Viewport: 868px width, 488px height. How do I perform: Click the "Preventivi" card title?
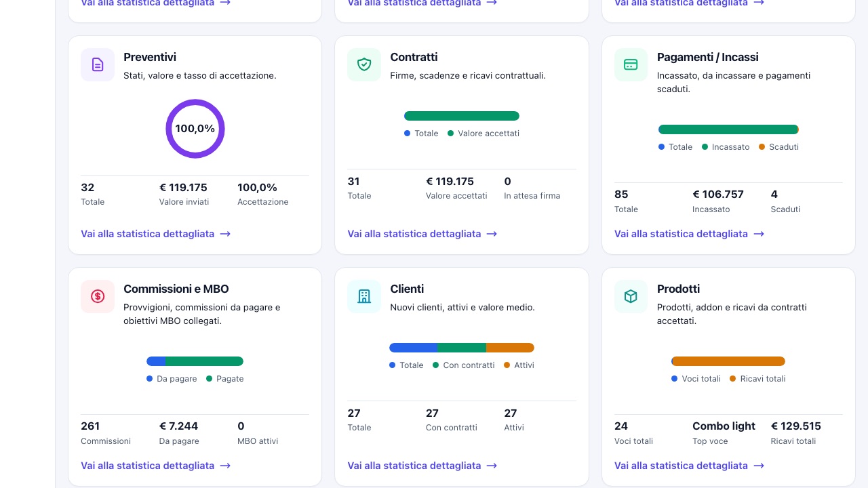pyautogui.click(x=150, y=57)
